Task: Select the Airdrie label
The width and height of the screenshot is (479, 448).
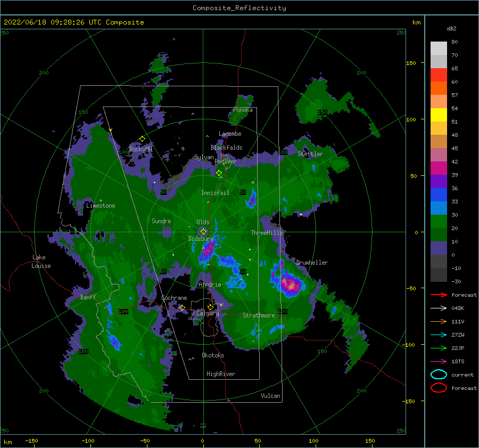Action: [x=210, y=284]
